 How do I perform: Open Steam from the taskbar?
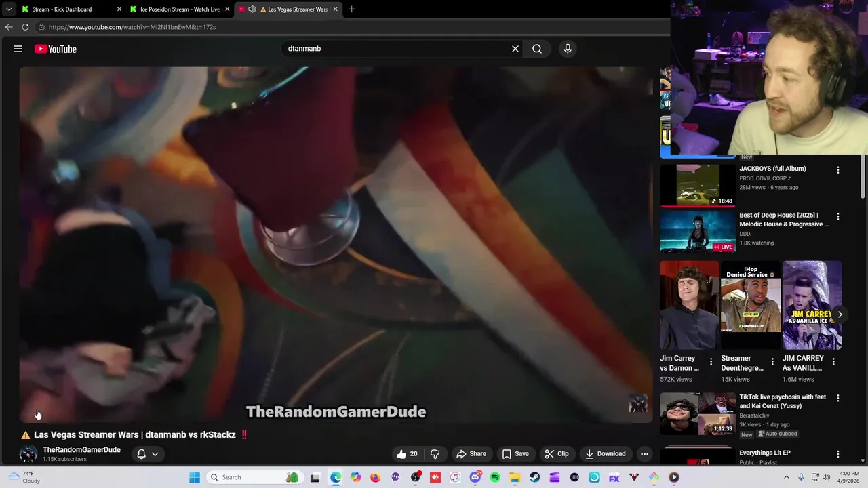point(535,477)
